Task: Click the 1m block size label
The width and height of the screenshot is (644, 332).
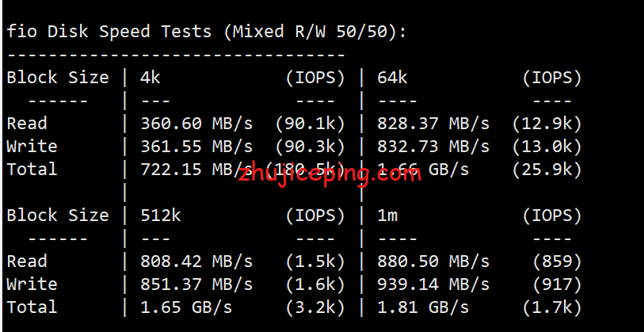Action: point(387,216)
